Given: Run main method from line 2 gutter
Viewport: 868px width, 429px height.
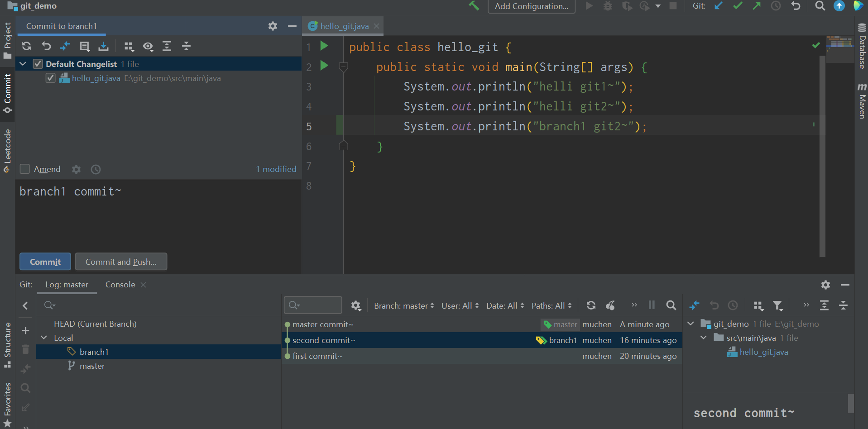Looking at the screenshot, I should pyautogui.click(x=324, y=66).
